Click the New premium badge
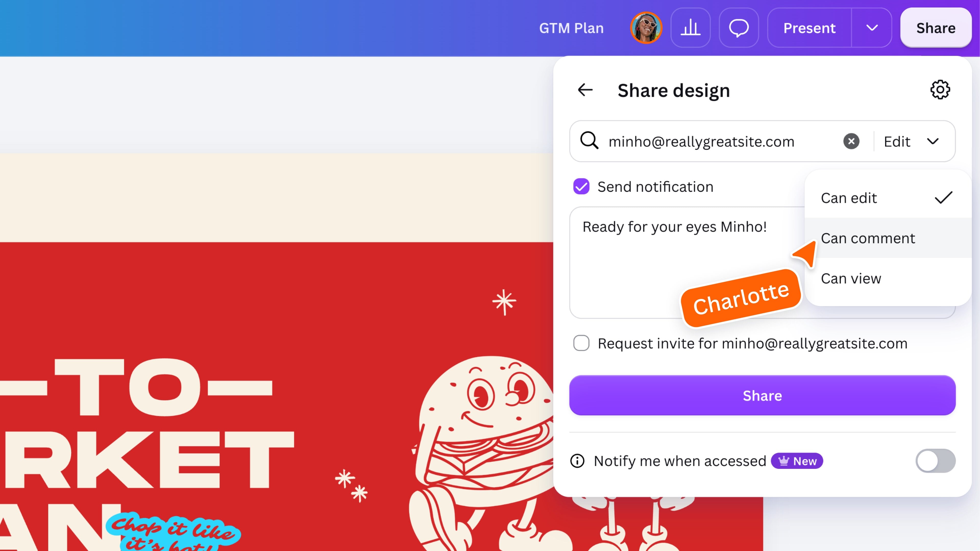The width and height of the screenshot is (980, 551). [x=797, y=461]
